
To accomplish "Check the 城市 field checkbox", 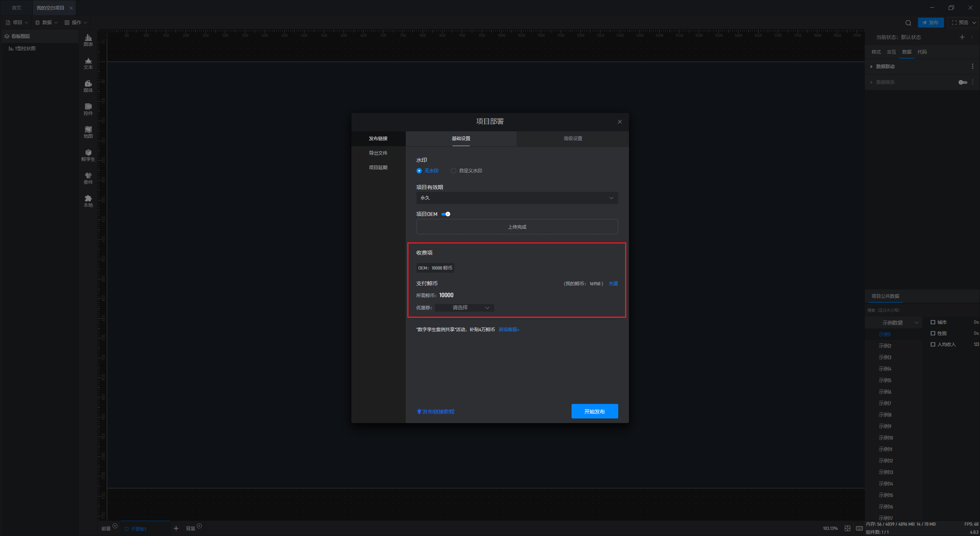I will [x=933, y=322].
